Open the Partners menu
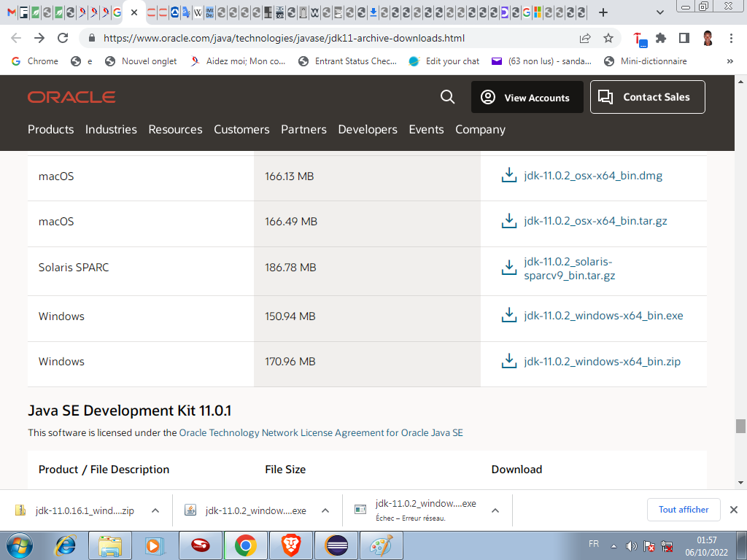 304,130
